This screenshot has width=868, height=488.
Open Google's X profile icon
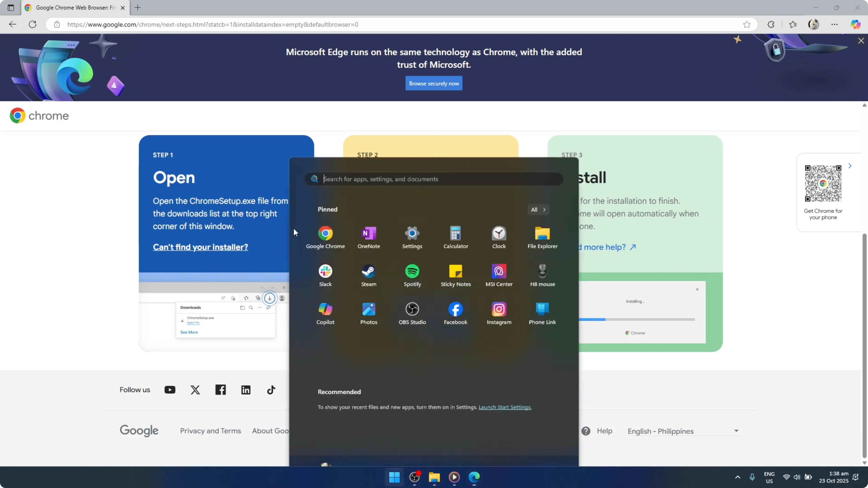tap(195, 390)
